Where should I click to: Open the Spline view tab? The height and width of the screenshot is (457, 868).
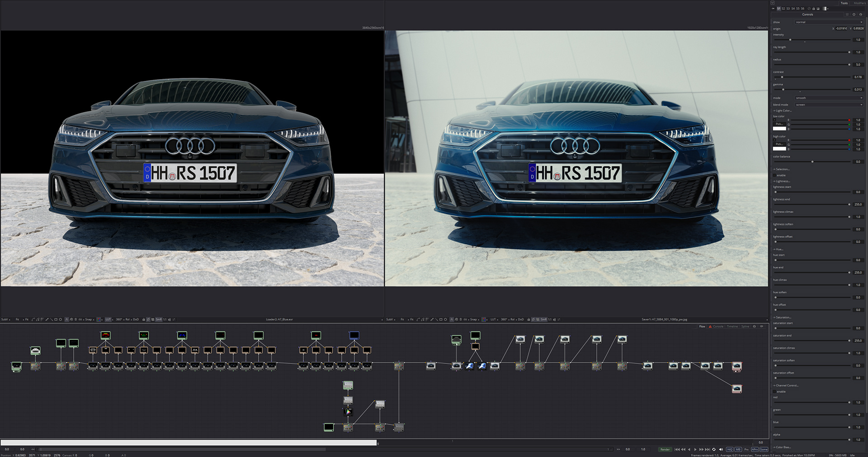745,326
